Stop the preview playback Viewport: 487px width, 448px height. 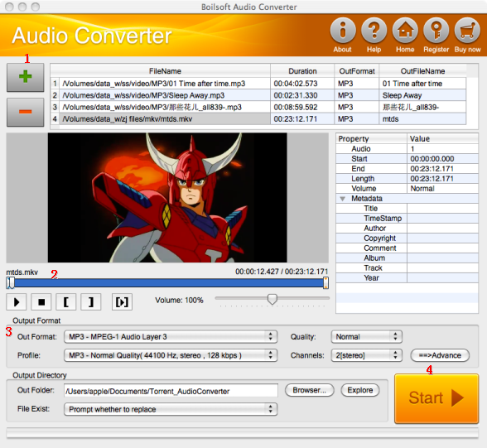[x=41, y=301]
